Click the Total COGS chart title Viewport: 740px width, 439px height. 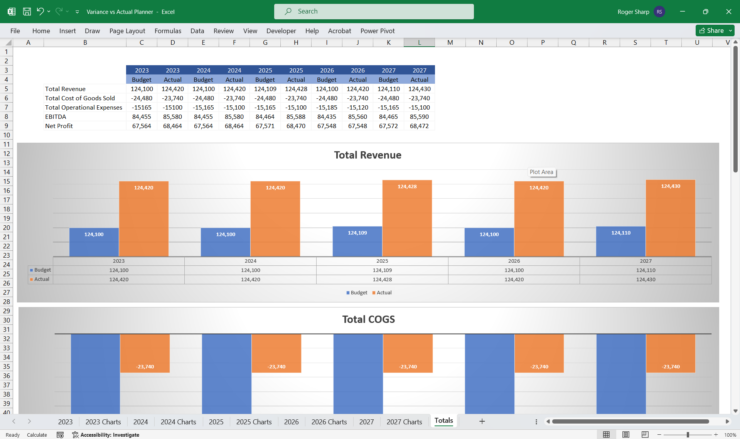368,320
